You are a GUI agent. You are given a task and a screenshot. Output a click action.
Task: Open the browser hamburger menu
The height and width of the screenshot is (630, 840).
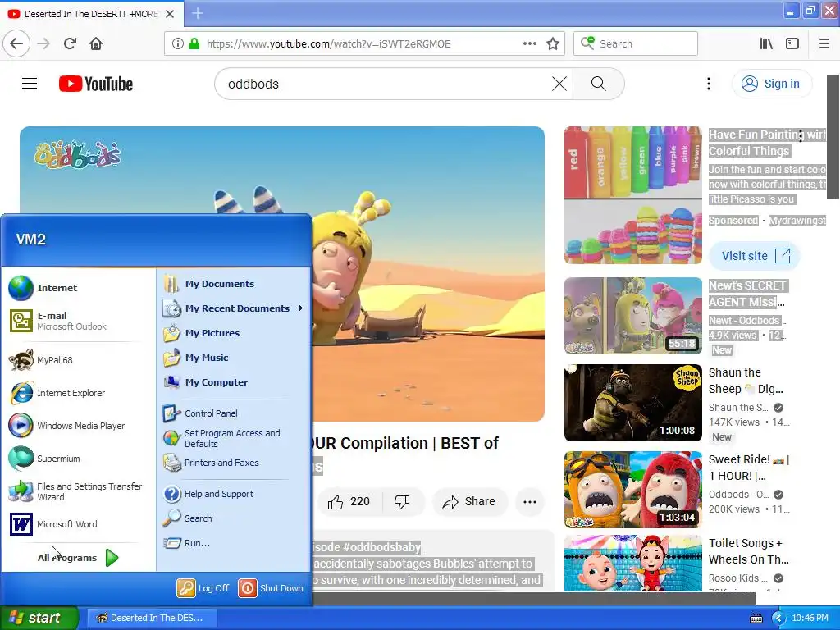pos(824,44)
